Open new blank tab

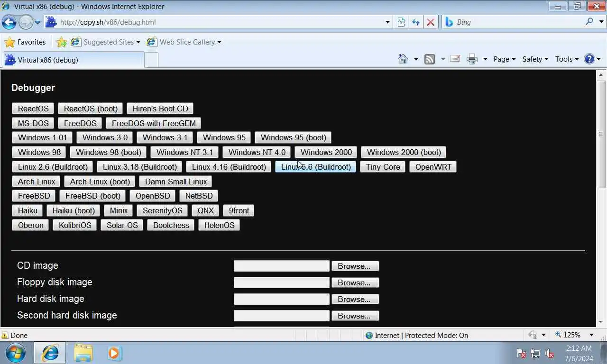click(151, 60)
